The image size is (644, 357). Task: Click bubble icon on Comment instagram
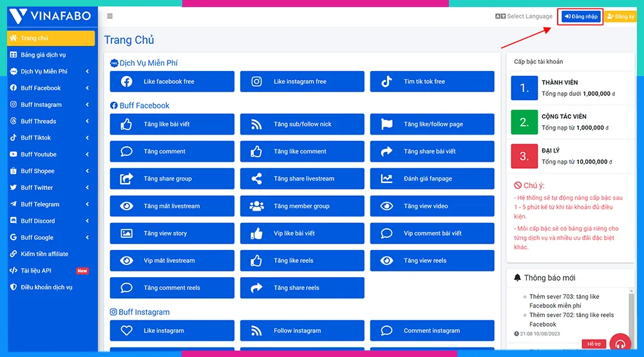pos(386,331)
